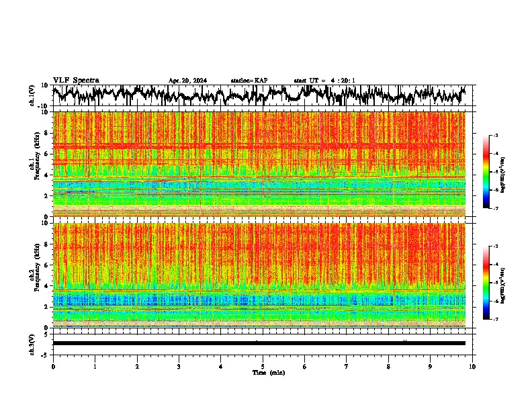Click the "-7" label on ch.1 color bar
The image size is (532, 411).
pos(496,208)
